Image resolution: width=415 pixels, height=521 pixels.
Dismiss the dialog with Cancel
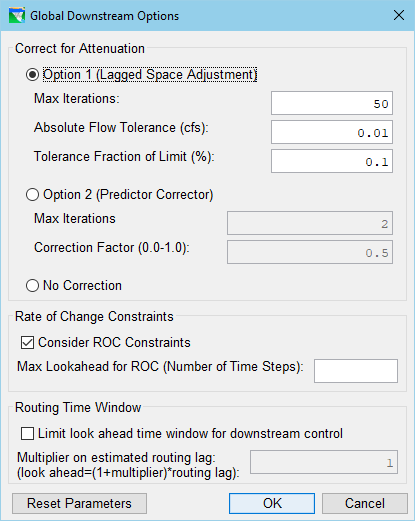tap(365, 503)
